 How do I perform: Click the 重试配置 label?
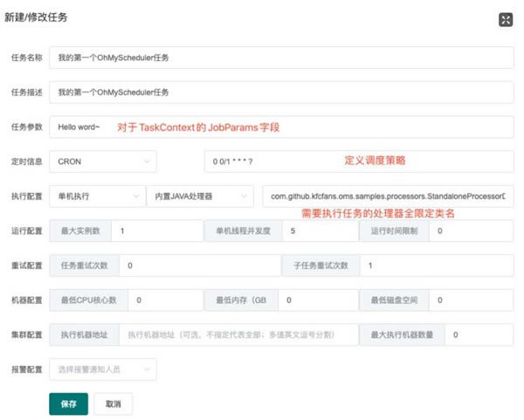[x=27, y=265]
